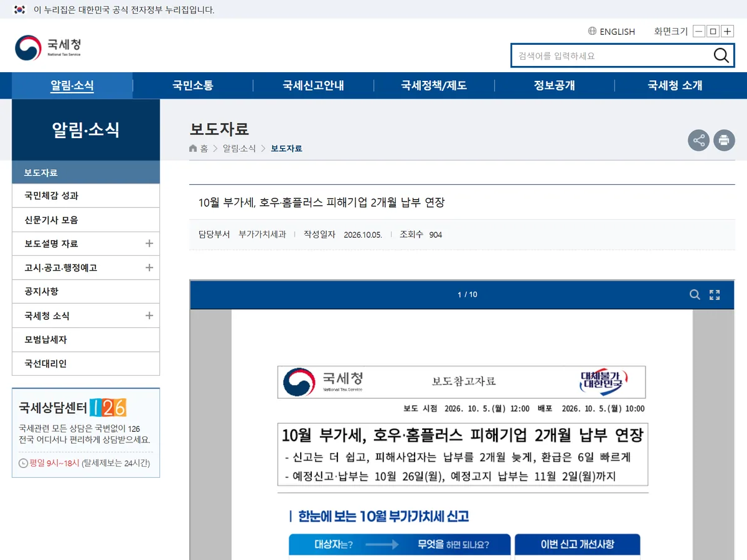Click the National Tax Service logo
The image size is (747, 560).
point(48,47)
